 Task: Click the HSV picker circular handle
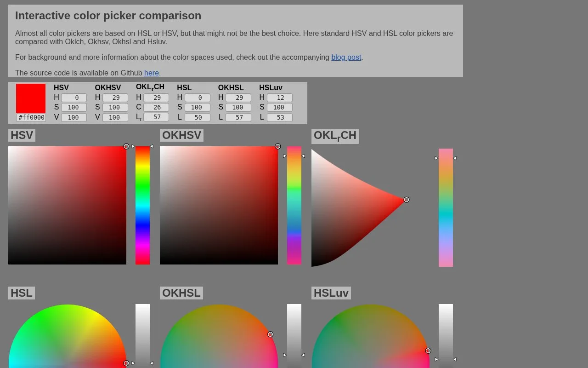[126, 146]
